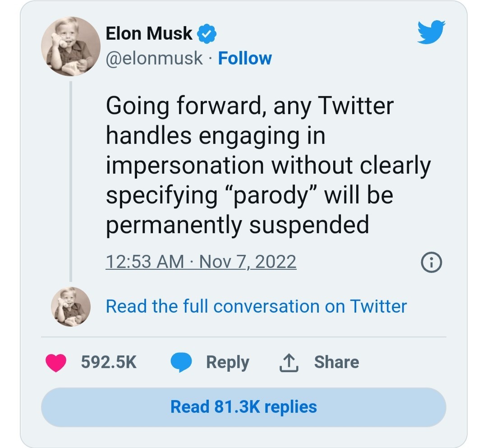Click the blue verified badge
The width and height of the screenshot is (487, 448).
point(207,34)
